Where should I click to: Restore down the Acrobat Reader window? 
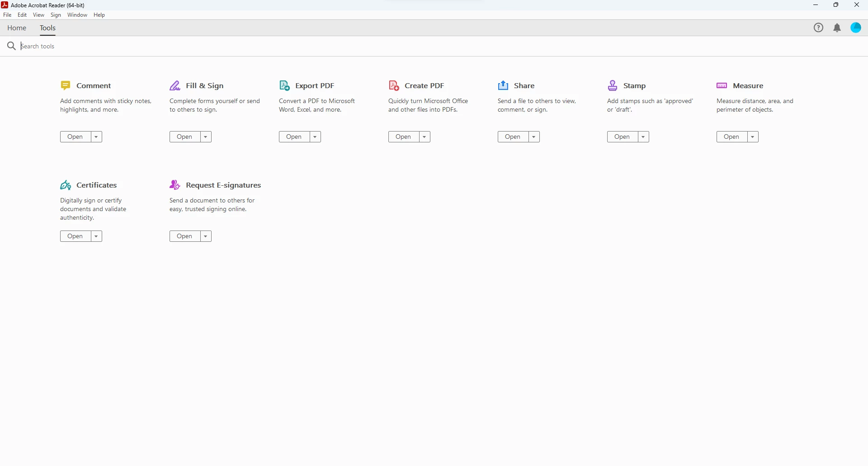(836, 5)
